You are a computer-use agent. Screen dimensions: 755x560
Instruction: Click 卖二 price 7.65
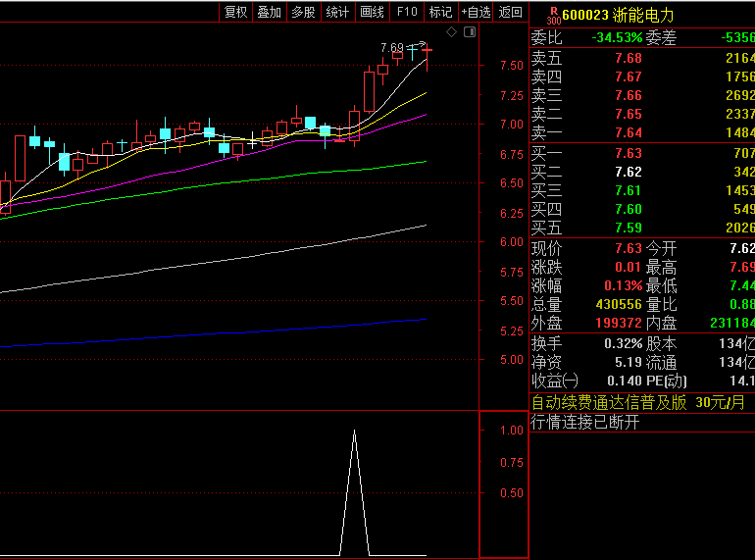click(x=629, y=114)
